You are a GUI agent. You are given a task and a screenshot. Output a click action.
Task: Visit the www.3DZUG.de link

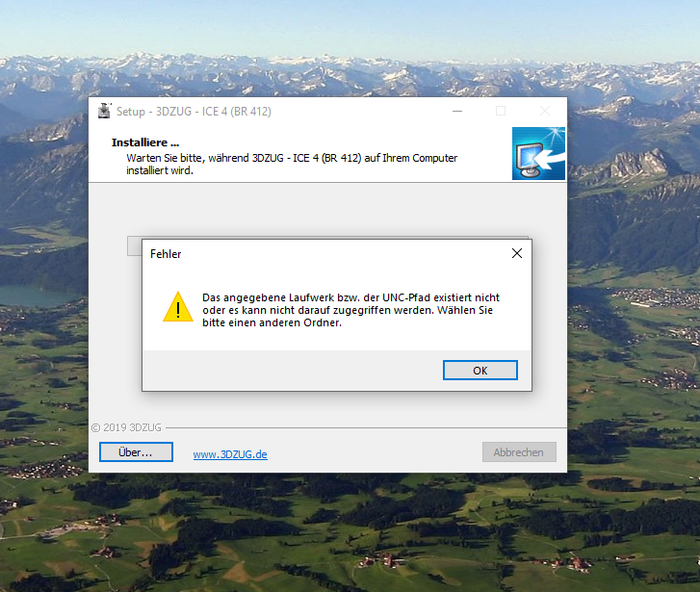coord(230,454)
